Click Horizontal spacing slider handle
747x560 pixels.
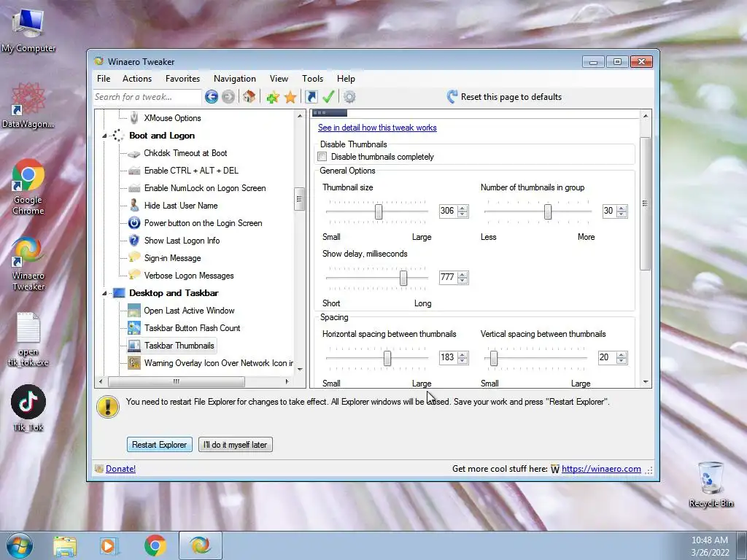[x=387, y=358]
